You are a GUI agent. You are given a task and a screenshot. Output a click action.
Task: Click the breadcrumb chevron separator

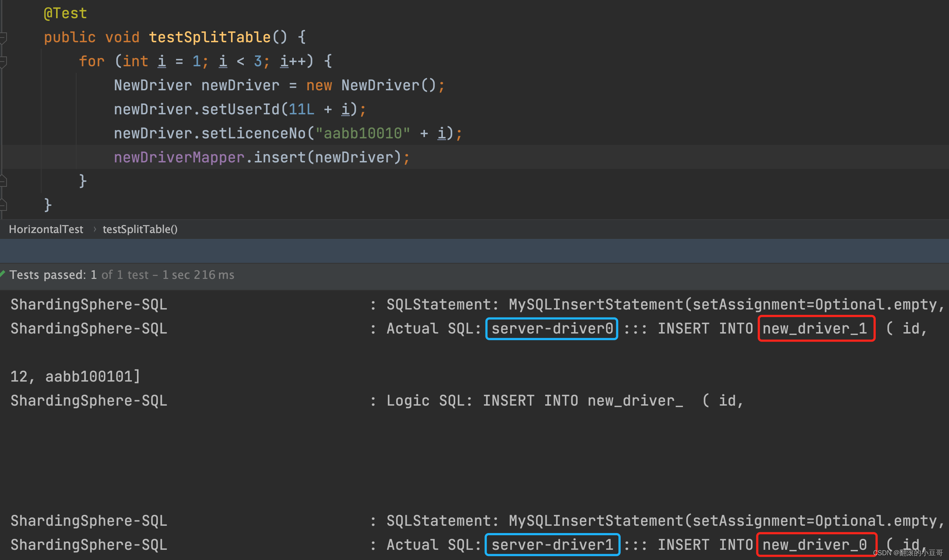click(x=94, y=229)
